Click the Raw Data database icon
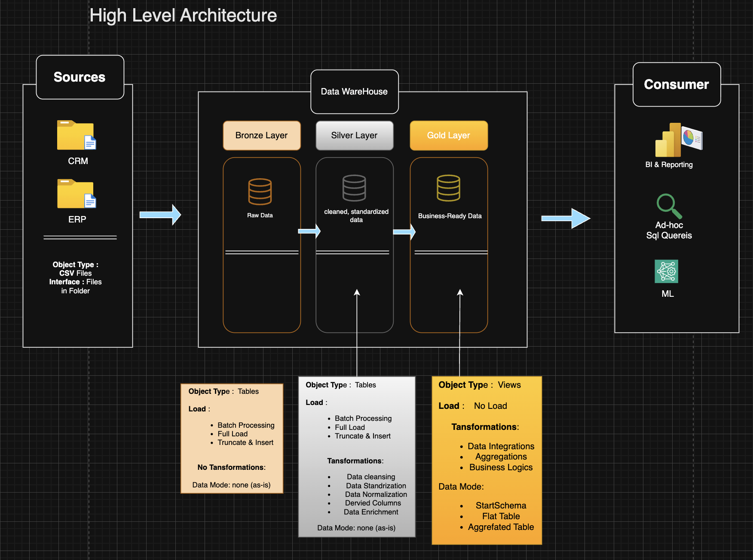This screenshot has height=560, width=753. 260,189
